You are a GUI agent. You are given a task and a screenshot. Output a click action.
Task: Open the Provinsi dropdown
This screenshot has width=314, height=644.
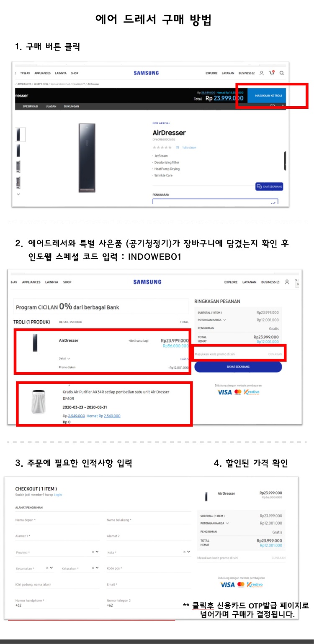(x=57, y=552)
